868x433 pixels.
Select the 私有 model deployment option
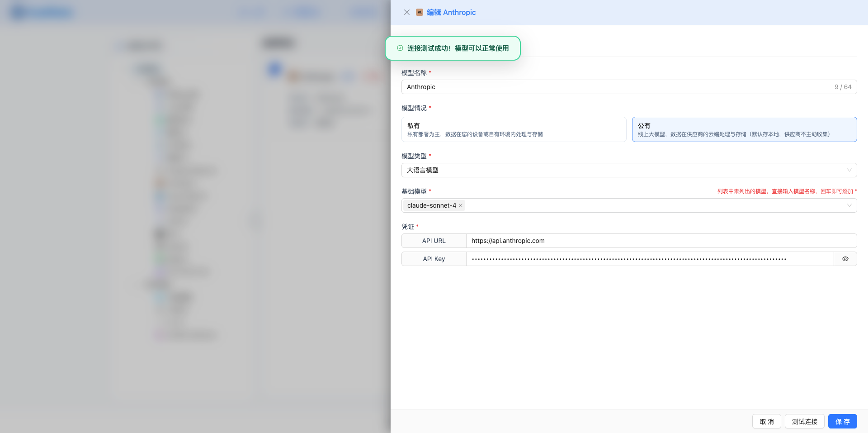click(x=514, y=129)
